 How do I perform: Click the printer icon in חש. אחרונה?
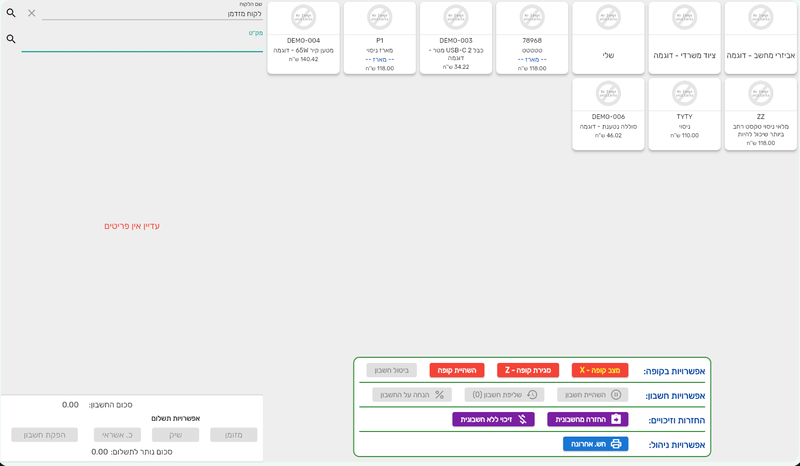(616, 444)
